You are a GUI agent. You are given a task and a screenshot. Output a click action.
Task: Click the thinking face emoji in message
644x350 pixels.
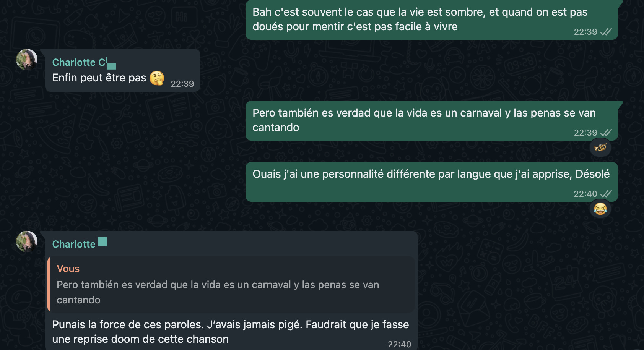click(157, 78)
